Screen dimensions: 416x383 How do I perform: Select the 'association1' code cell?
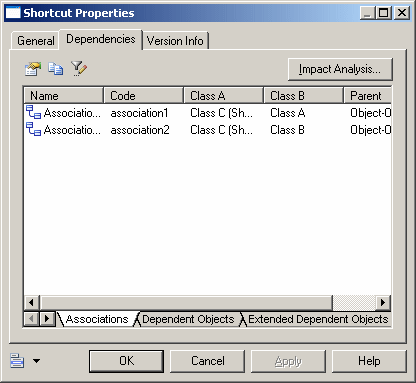(139, 113)
